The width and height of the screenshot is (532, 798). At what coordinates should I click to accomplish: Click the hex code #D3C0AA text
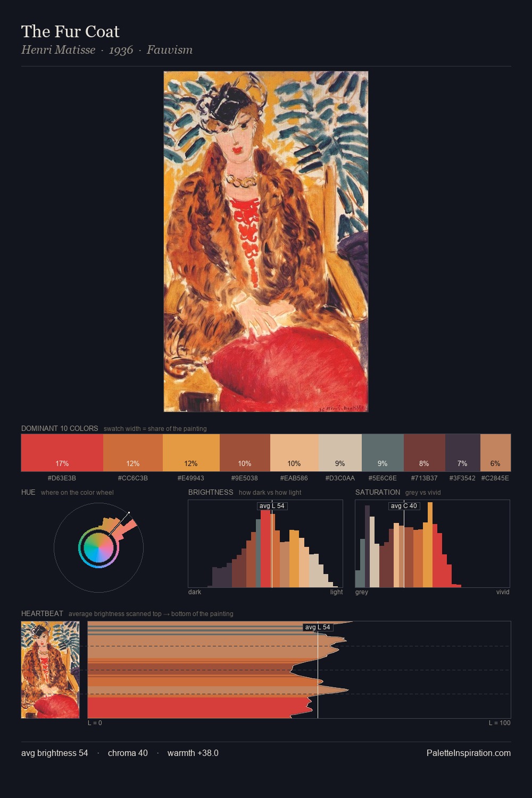pyautogui.click(x=340, y=478)
